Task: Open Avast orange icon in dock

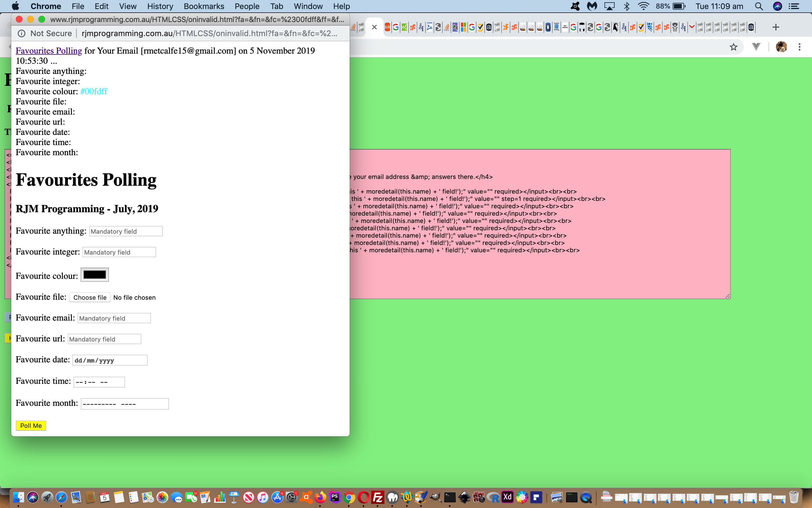Action: click(x=306, y=497)
